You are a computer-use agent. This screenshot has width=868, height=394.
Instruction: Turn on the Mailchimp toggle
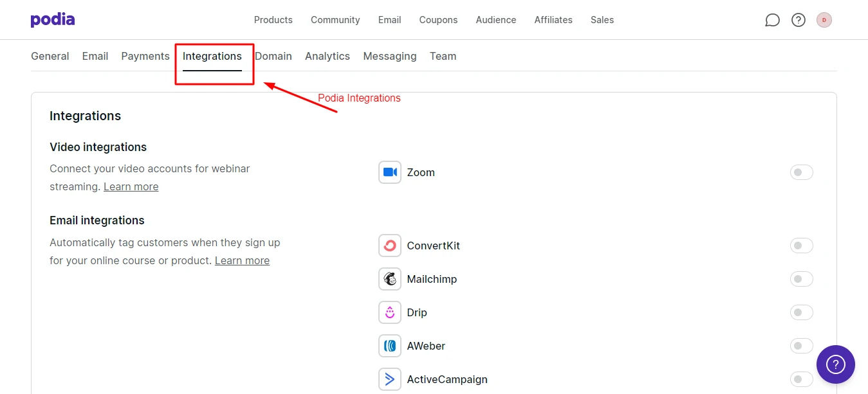802,279
